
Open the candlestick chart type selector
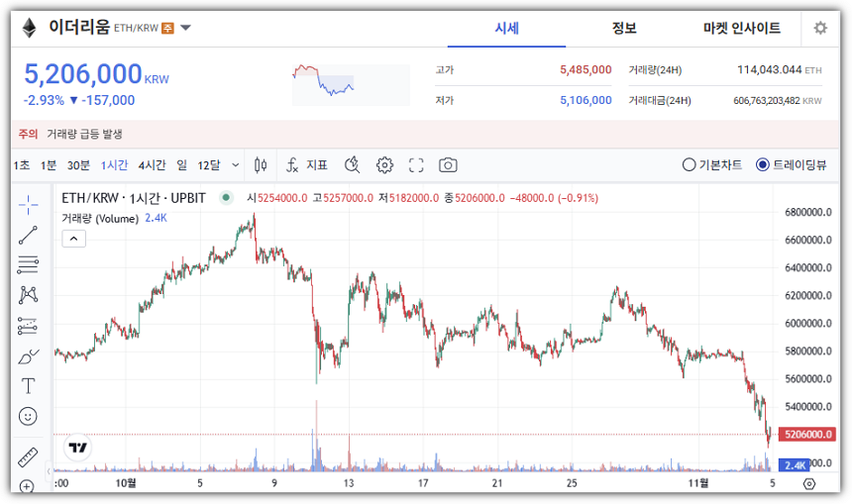[261, 165]
